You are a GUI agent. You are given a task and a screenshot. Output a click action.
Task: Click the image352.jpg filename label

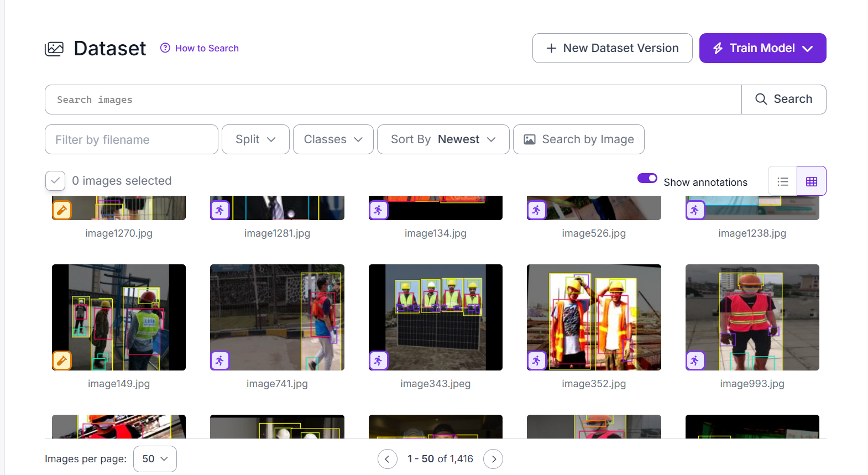(594, 384)
